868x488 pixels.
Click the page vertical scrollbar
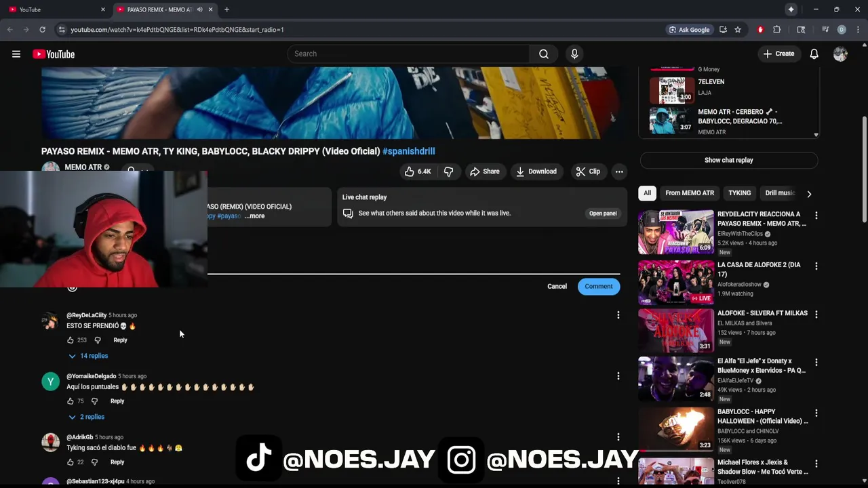[864, 169]
